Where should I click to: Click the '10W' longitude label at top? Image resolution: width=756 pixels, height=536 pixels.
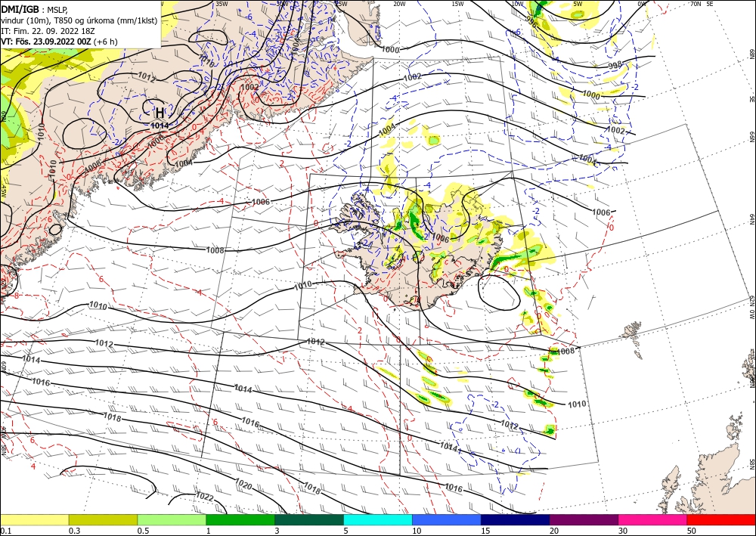point(517,4)
